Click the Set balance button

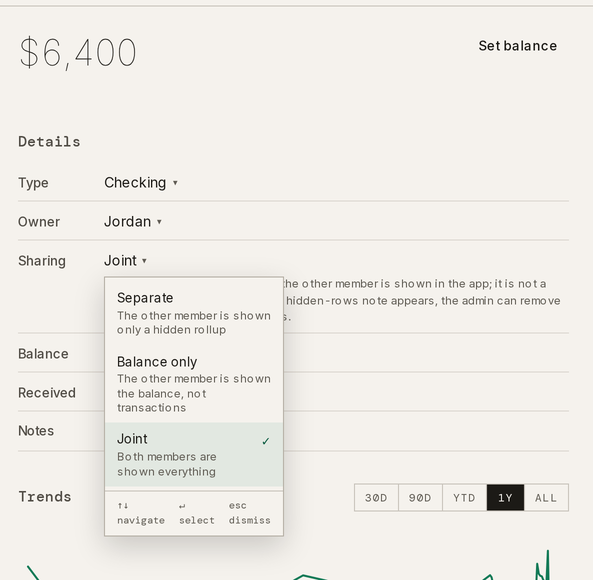[x=517, y=46]
